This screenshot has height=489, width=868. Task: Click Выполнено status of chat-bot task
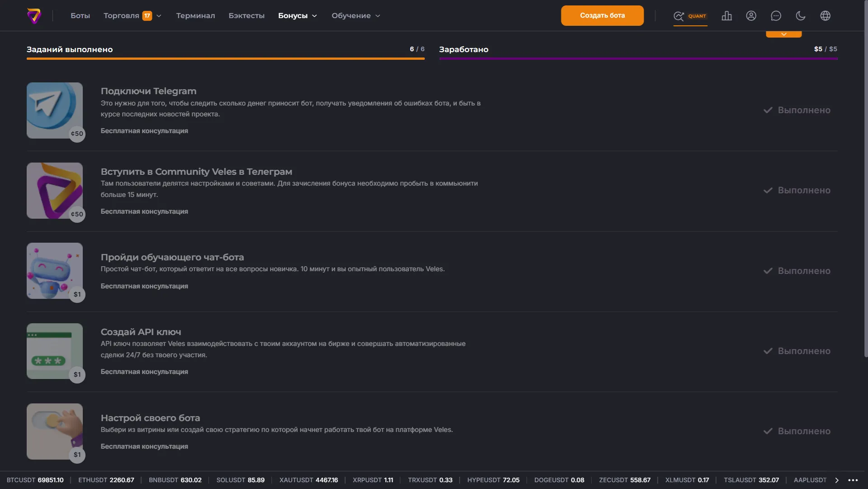click(x=797, y=271)
